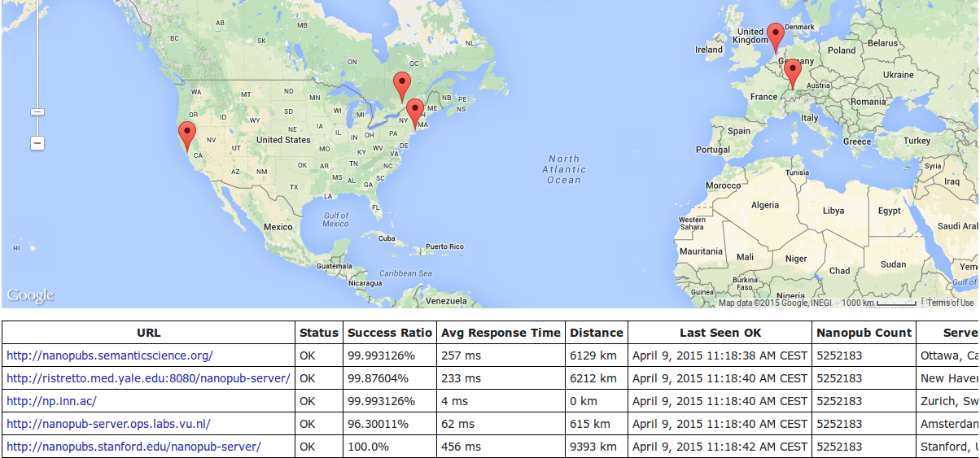Viewport: 980px width, 458px height.
Task: Click the 615 km distance cell
Action: (597, 424)
